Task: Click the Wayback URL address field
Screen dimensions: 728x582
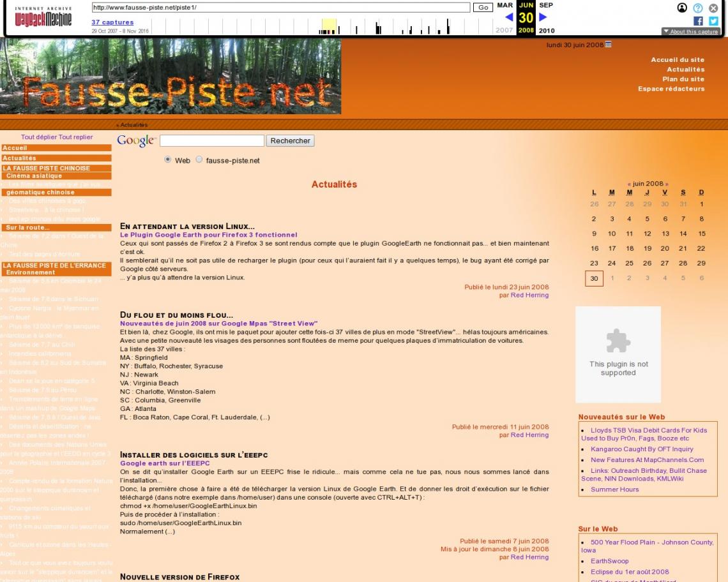Action: point(281,8)
